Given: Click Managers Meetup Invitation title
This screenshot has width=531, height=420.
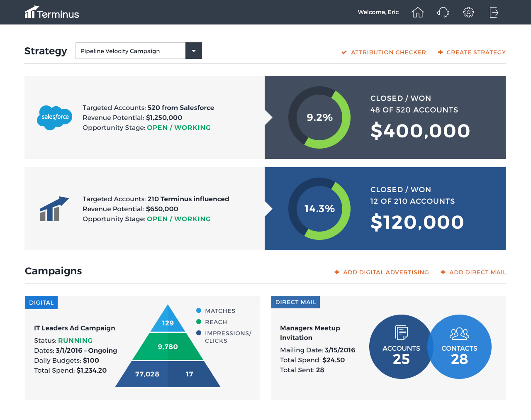Looking at the screenshot, I should [x=310, y=333].
